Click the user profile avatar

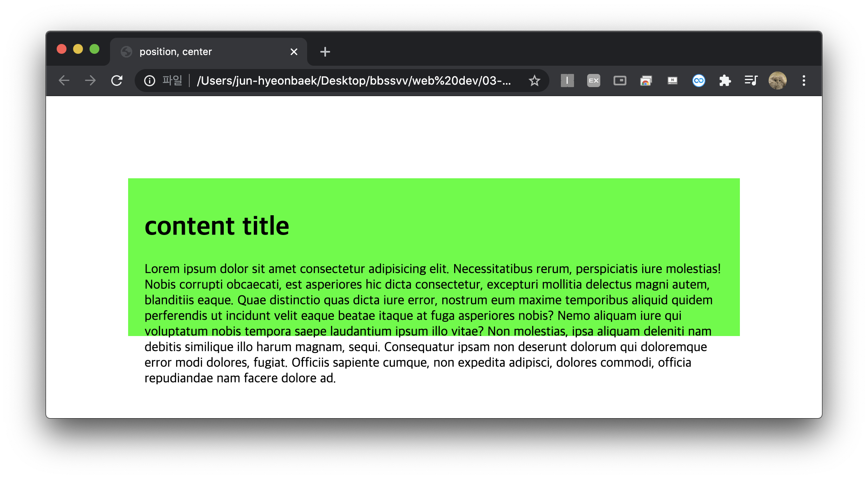pos(777,81)
